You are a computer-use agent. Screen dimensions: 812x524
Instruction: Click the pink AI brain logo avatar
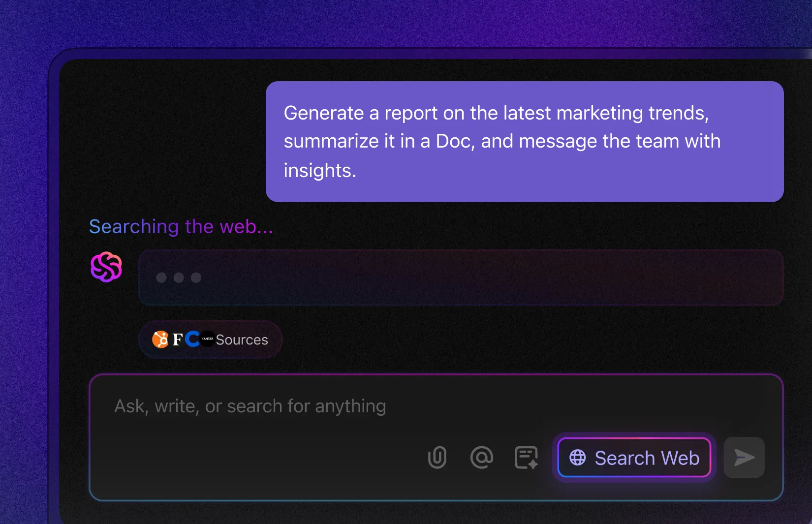pyautogui.click(x=106, y=267)
